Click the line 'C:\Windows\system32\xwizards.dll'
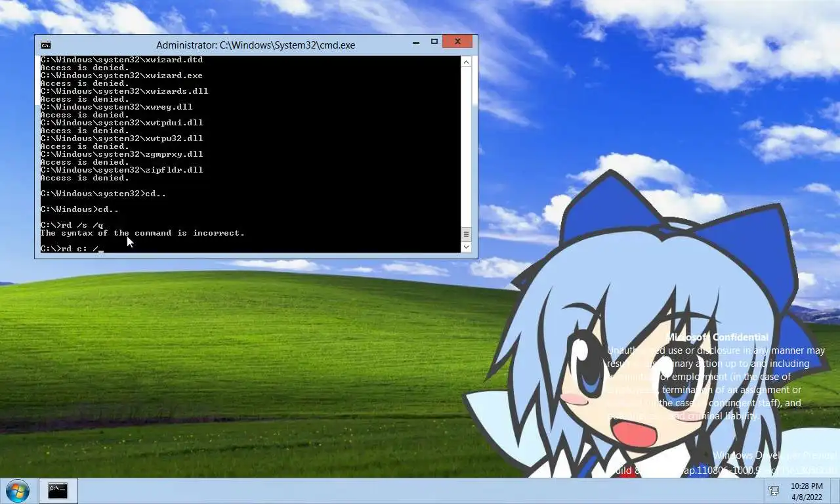 [124, 91]
